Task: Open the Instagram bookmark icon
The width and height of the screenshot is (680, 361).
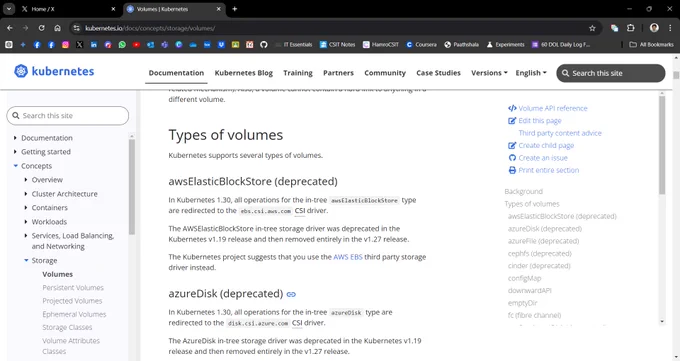Action: [65, 45]
